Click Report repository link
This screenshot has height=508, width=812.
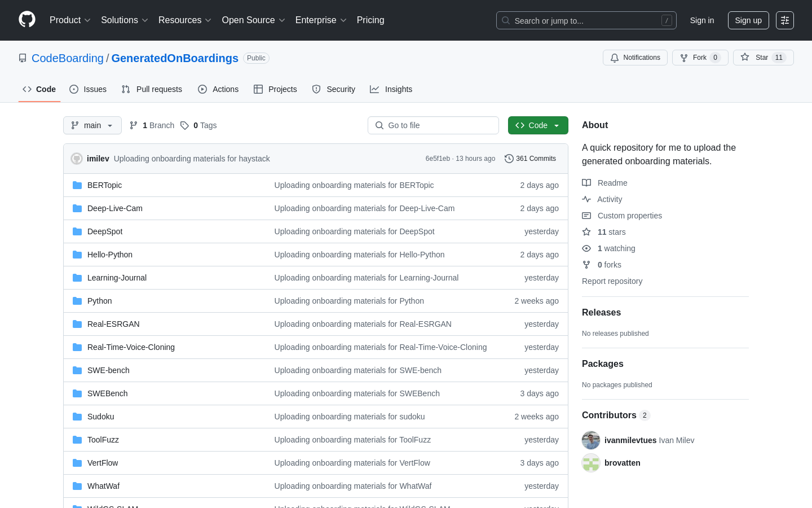tap(612, 281)
